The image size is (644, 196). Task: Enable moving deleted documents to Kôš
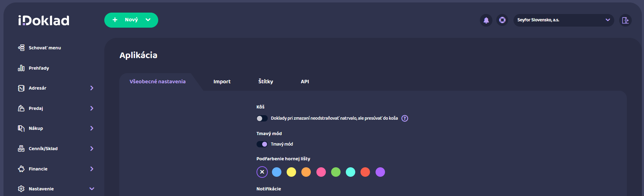coord(262,118)
